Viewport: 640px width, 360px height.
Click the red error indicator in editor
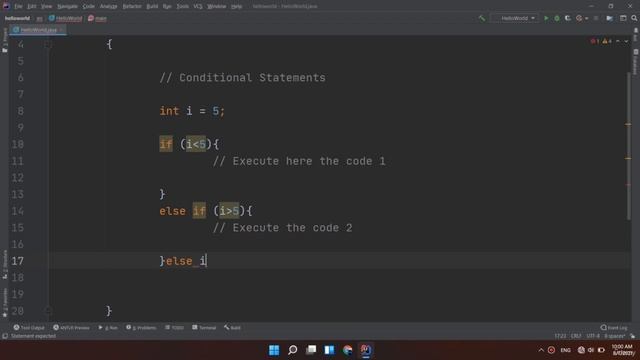[x=595, y=41]
